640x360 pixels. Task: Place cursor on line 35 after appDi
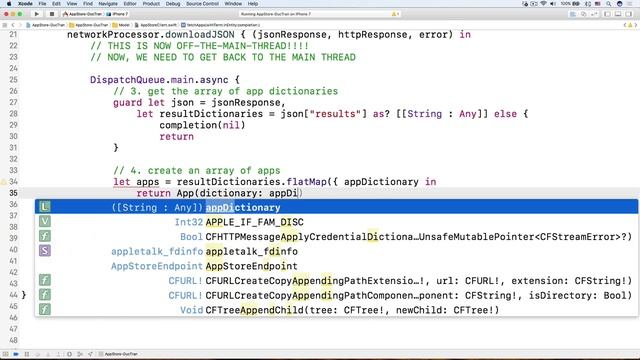(298, 193)
